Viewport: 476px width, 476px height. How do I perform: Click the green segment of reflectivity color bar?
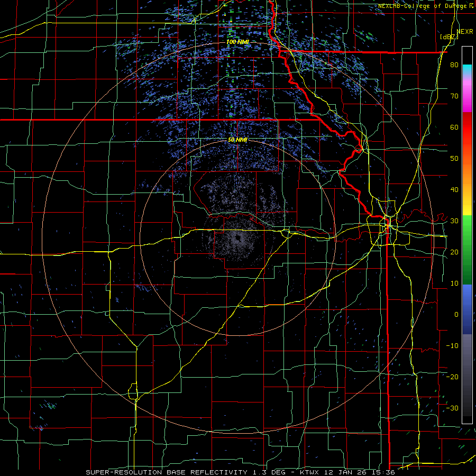pyautogui.click(x=467, y=250)
